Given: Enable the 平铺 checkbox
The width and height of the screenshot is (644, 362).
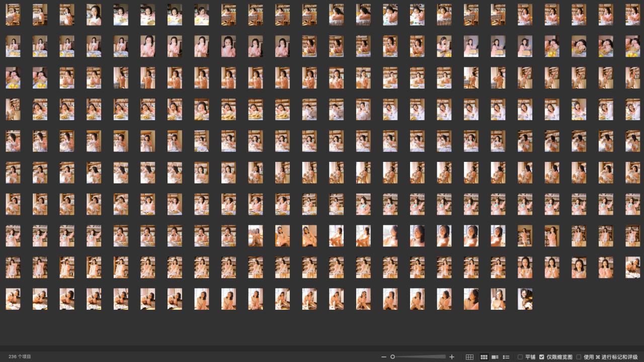Looking at the screenshot, I should coord(520,357).
